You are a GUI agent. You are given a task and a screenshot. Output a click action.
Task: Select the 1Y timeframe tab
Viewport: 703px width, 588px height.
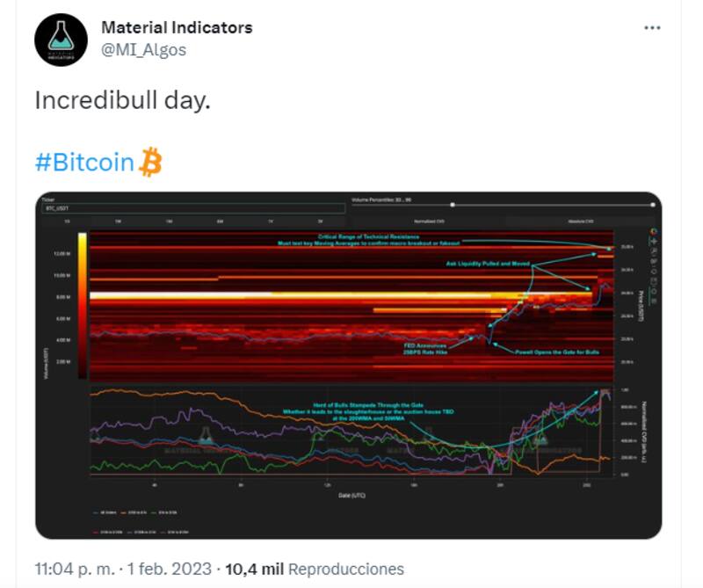pos(270,221)
